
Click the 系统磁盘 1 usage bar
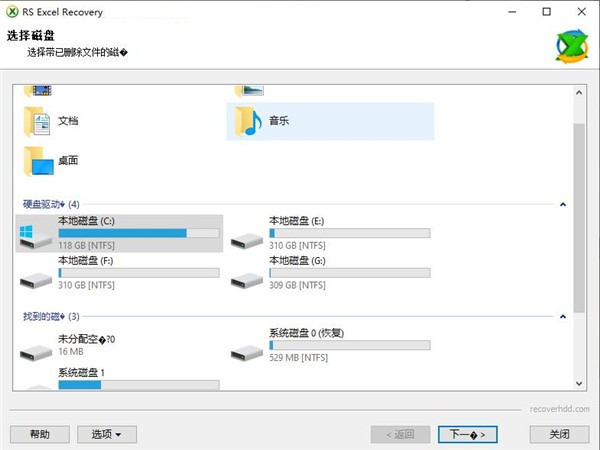(139, 385)
